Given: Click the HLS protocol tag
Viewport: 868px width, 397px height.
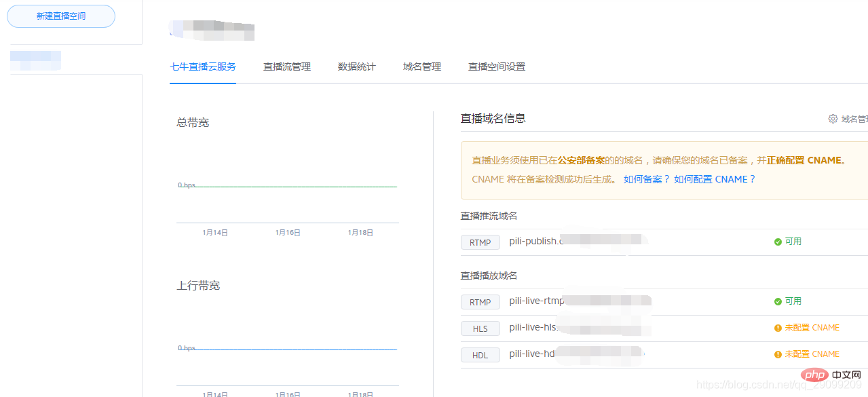Looking at the screenshot, I should [480, 328].
